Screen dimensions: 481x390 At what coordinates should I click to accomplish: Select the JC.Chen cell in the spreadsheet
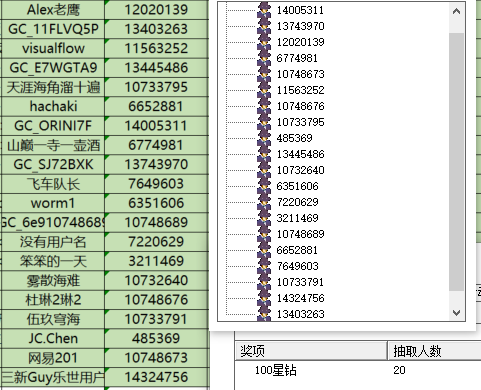(x=53, y=338)
